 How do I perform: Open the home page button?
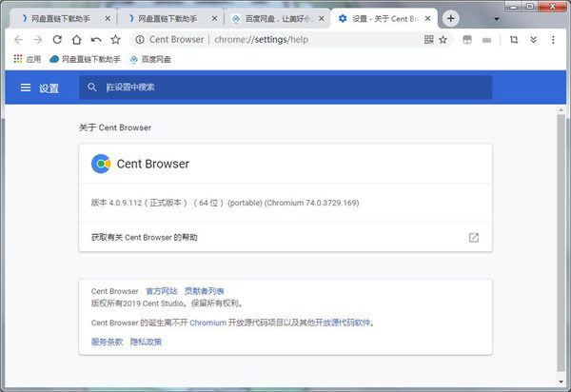76,39
